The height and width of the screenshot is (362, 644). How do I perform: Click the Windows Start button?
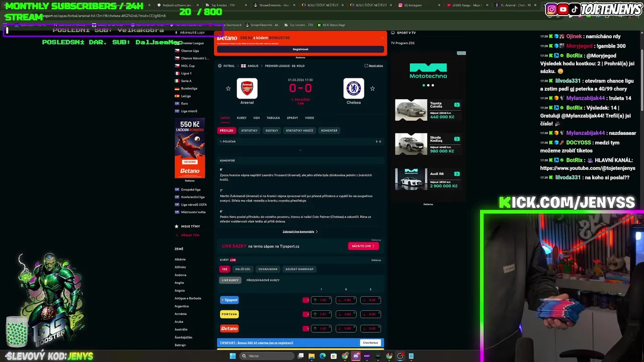[x=232, y=356]
